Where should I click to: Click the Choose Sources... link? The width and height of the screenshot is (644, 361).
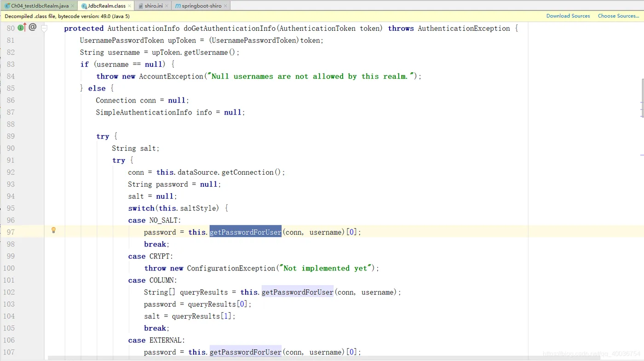(x=618, y=16)
